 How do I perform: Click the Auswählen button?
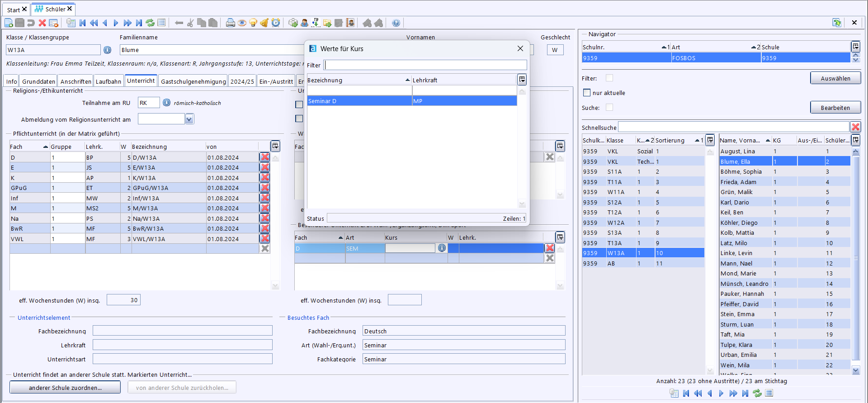click(835, 78)
